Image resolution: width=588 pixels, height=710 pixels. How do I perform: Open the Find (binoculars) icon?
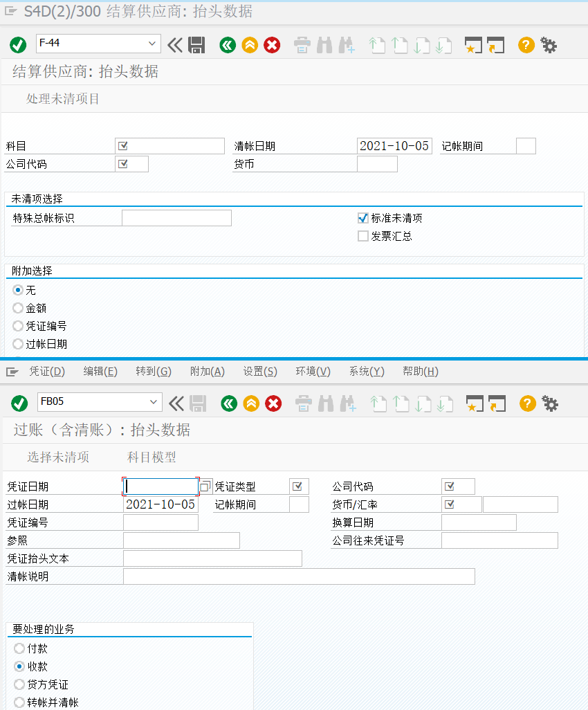(324, 45)
